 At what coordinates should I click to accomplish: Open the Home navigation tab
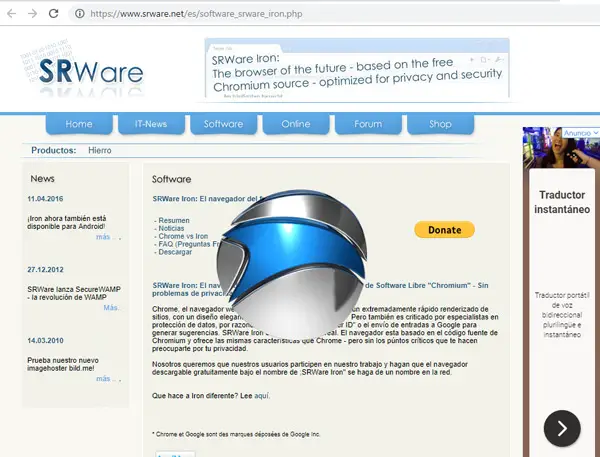click(x=79, y=124)
